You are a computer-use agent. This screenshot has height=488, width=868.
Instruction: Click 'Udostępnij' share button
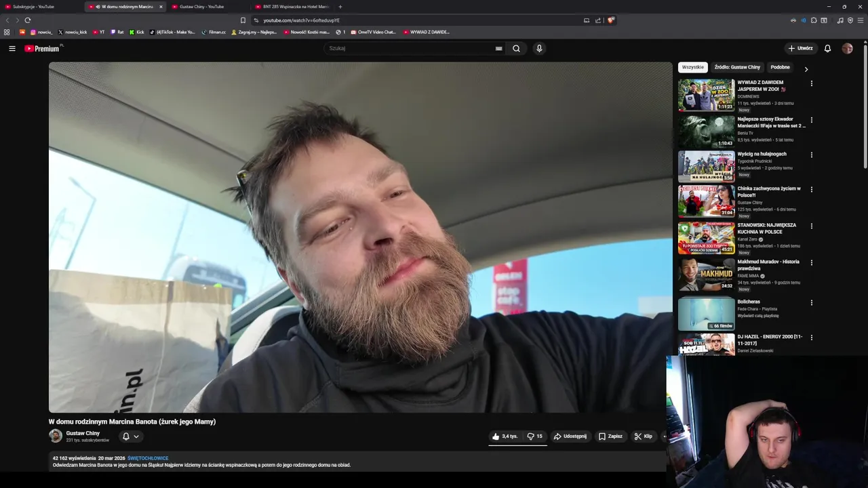point(570,436)
